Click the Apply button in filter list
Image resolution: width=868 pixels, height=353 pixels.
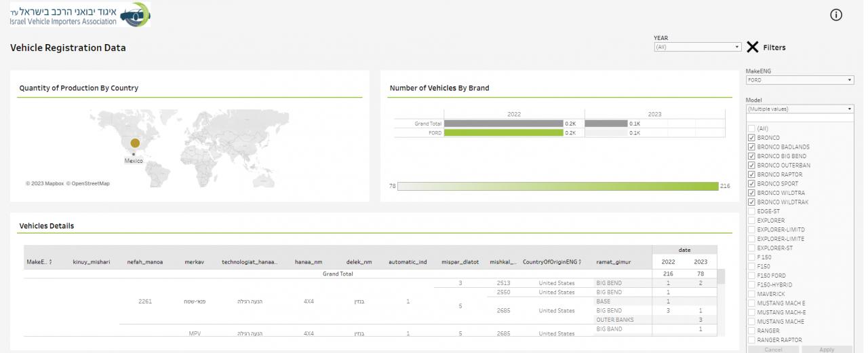(827, 349)
